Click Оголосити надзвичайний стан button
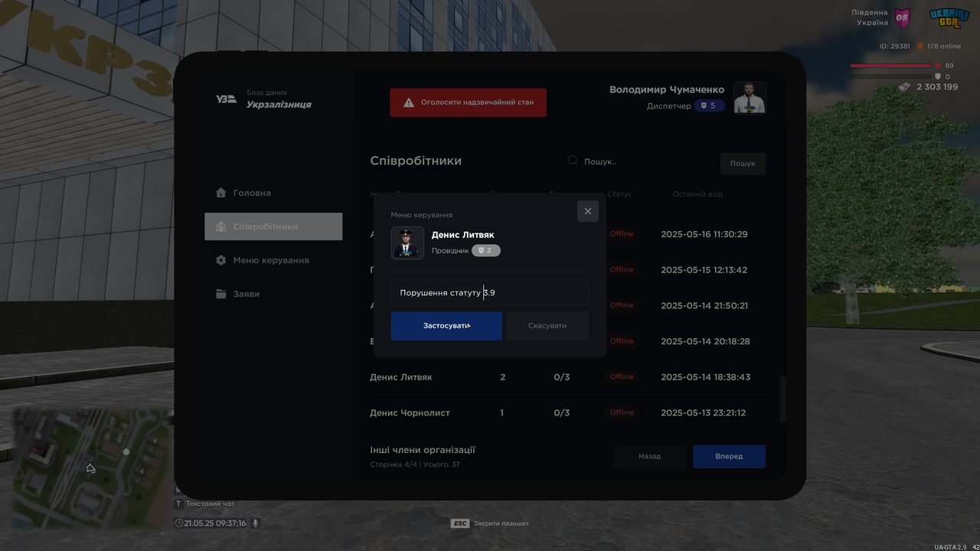 tap(468, 103)
